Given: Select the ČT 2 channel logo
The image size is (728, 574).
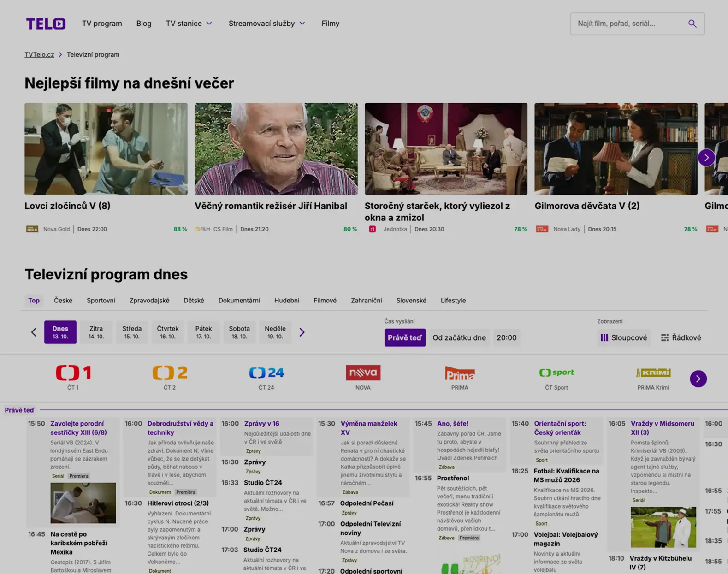Looking at the screenshot, I should click(170, 373).
